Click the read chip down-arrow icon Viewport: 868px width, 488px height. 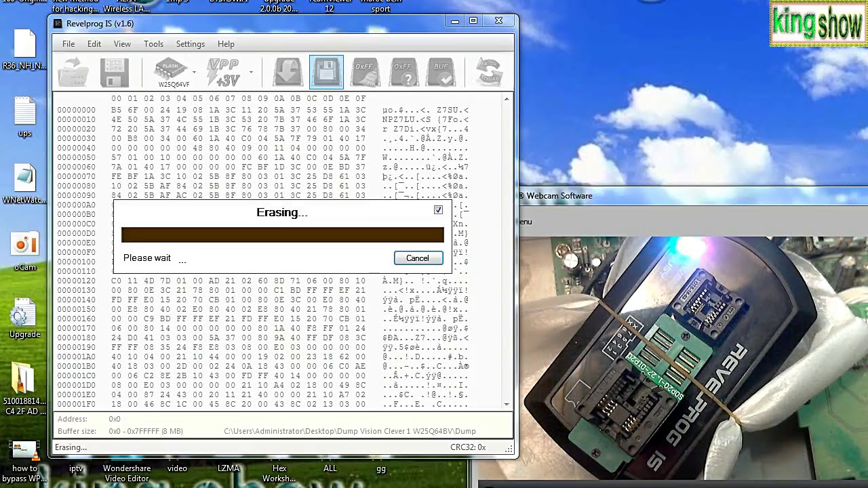[288, 72]
